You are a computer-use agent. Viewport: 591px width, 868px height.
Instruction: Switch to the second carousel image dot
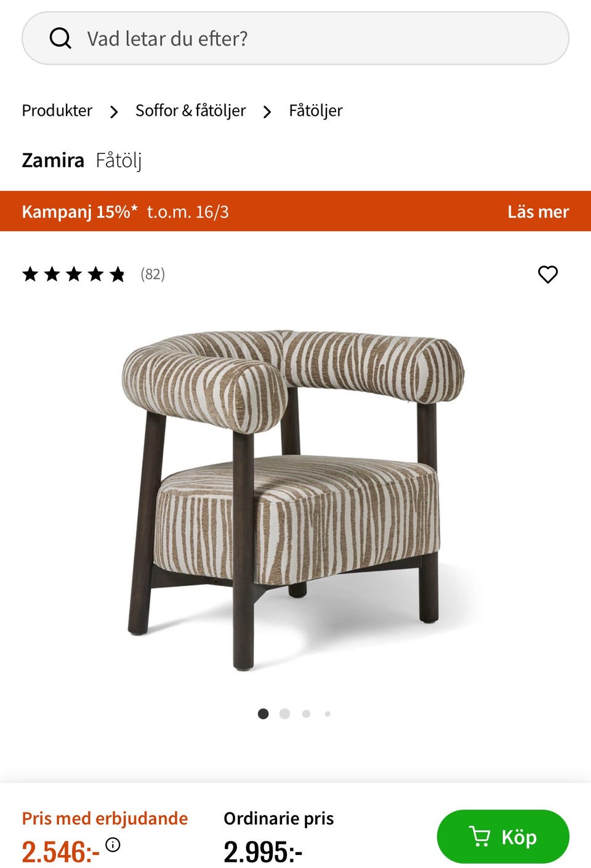click(284, 713)
